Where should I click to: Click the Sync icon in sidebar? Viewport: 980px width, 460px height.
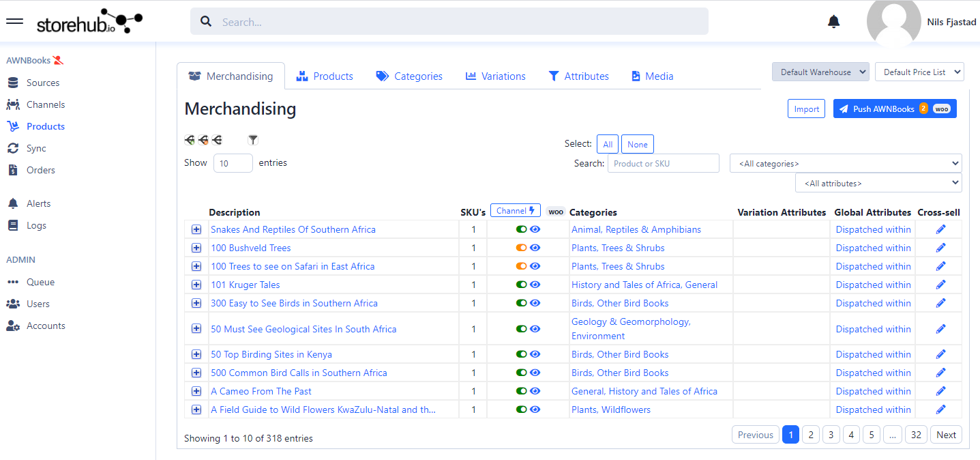[x=13, y=148]
